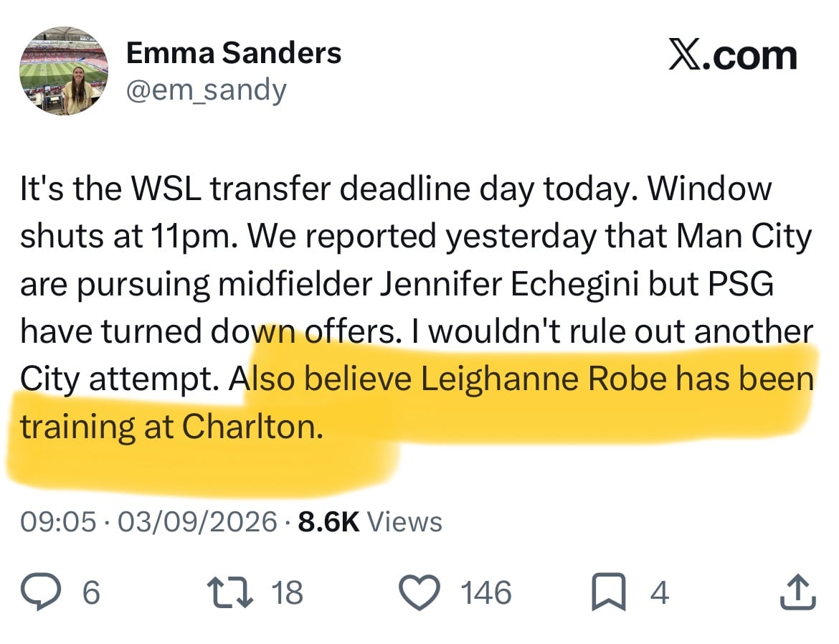Click the '.com' text at top right
839x644 pixels.
749,56
